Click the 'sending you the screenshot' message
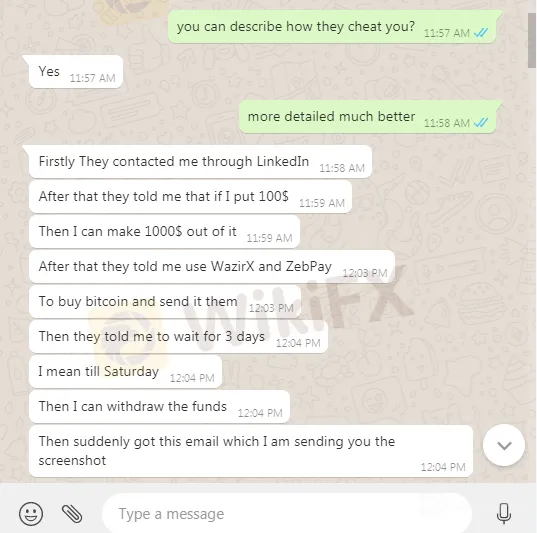Screen dimensions: 537x533 pos(251,451)
